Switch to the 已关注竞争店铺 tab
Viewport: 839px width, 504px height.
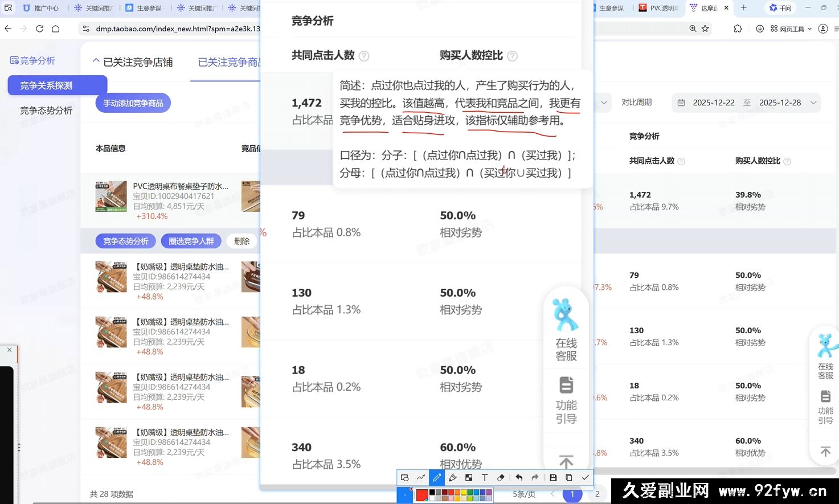pos(138,62)
